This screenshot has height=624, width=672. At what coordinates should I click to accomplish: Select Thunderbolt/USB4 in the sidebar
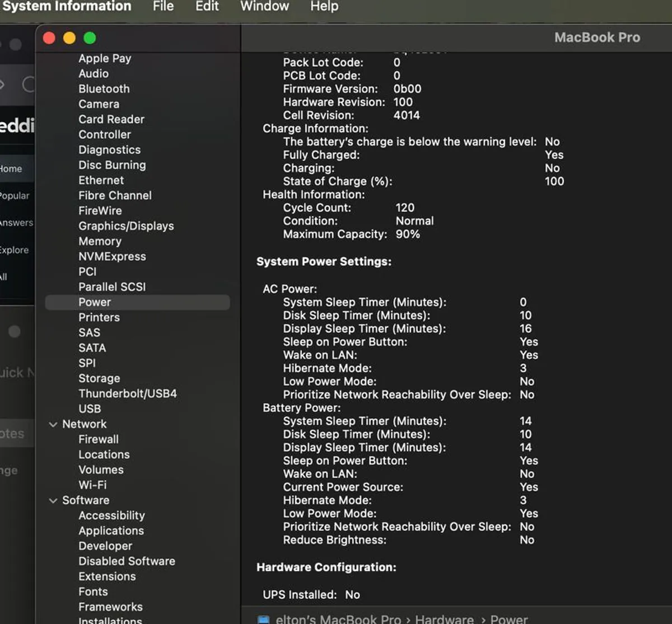pyautogui.click(x=127, y=393)
